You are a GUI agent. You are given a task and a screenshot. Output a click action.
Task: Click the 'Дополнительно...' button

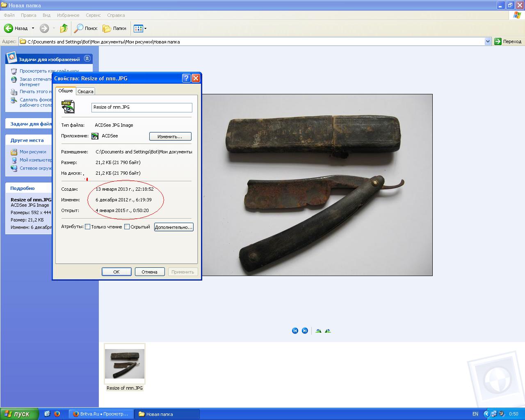(x=173, y=227)
